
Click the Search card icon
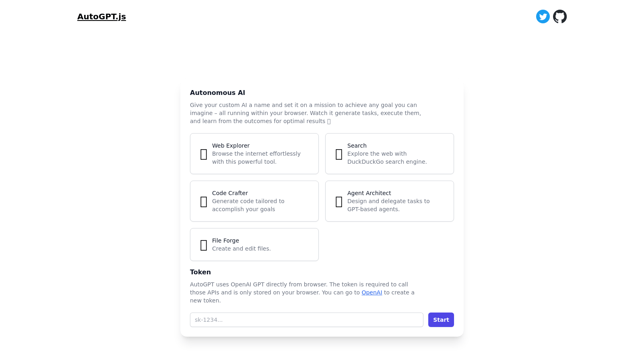click(339, 154)
